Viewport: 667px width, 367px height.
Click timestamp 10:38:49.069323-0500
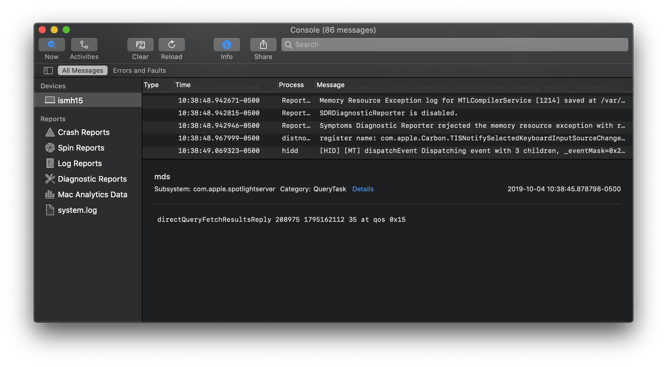click(219, 151)
